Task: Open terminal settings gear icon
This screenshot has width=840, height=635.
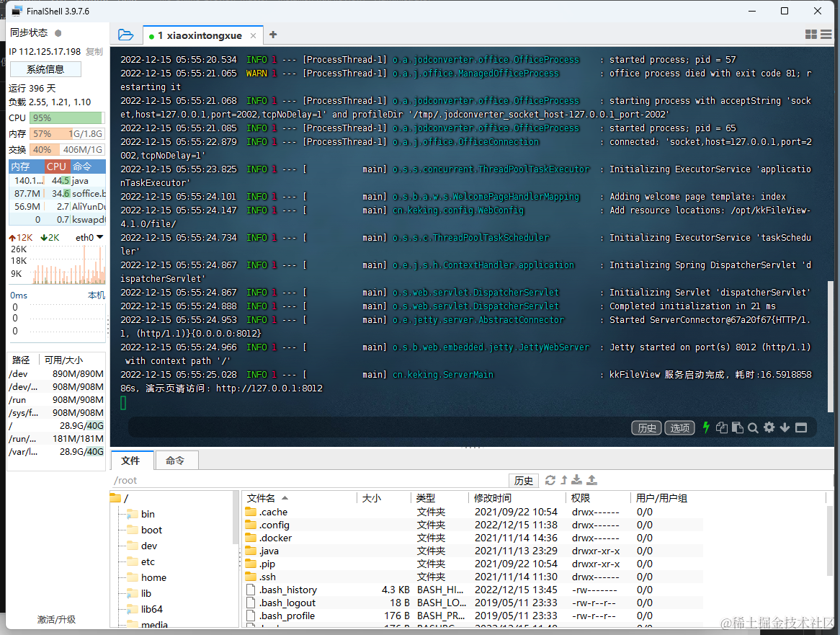Action: pyautogui.click(x=769, y=427)
